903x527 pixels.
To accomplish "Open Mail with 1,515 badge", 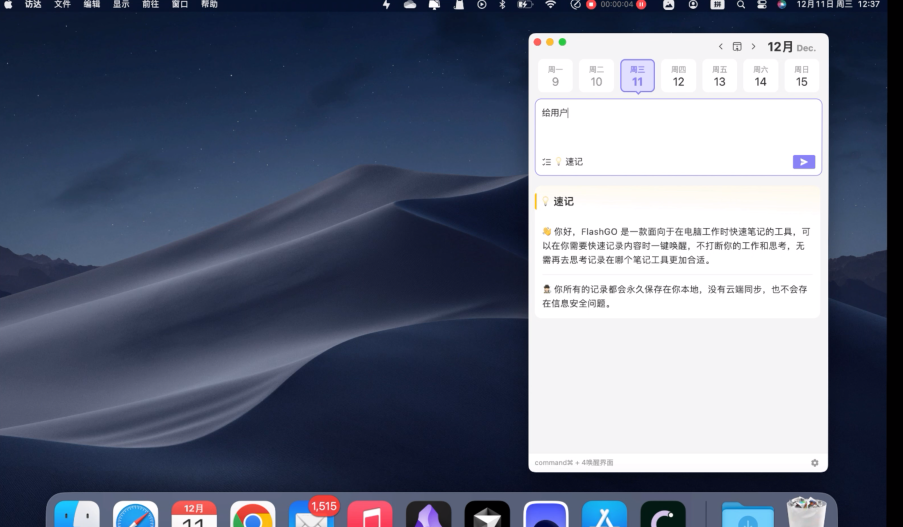I will click(x=311, y=516).
